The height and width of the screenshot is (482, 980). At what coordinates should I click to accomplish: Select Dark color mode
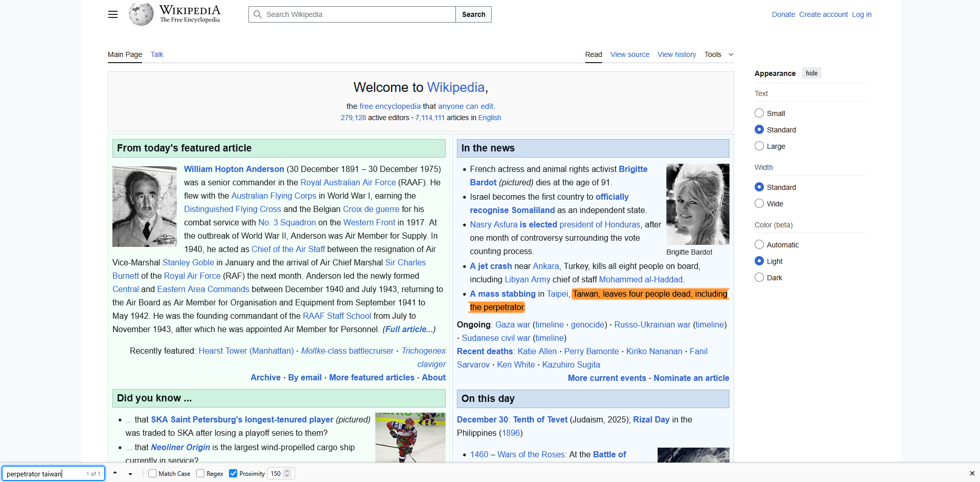tap(759, 278)
